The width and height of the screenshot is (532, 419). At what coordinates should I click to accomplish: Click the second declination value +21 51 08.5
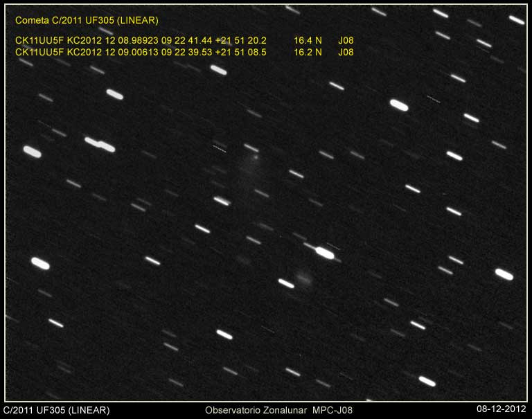(241, 51)
